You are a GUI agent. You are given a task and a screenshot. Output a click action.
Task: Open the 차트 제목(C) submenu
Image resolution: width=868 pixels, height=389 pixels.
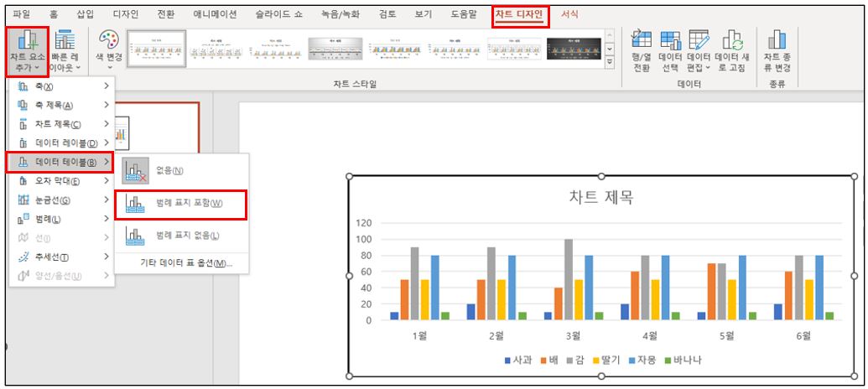click(x=62, y=124)
